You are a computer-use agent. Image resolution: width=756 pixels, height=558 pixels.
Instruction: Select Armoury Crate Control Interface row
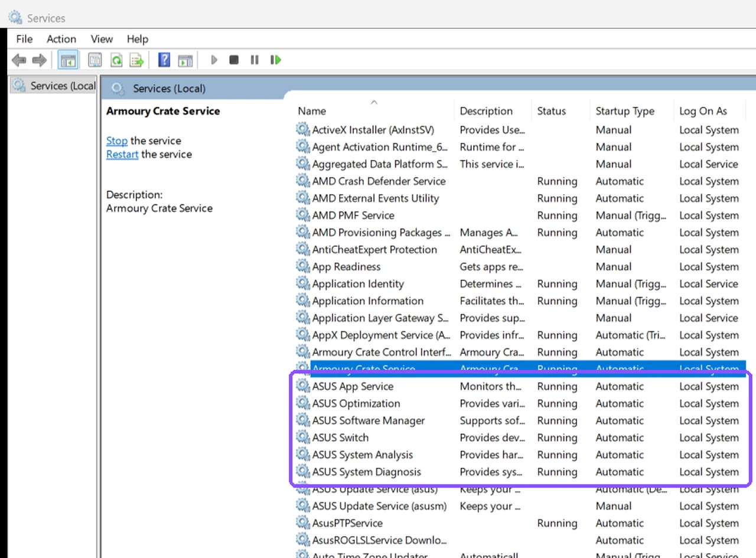[521, 352]
